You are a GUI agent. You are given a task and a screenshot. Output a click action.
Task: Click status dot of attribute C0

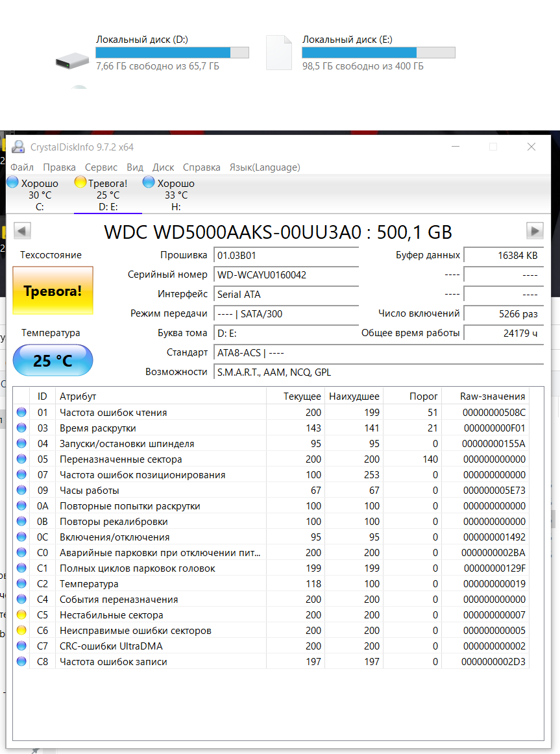(21, 552)
